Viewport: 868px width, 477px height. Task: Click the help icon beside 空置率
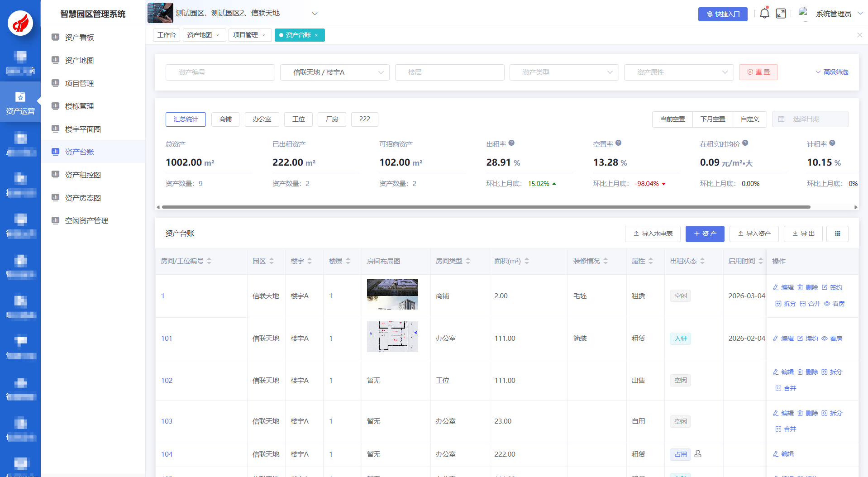tap(618, 143)
